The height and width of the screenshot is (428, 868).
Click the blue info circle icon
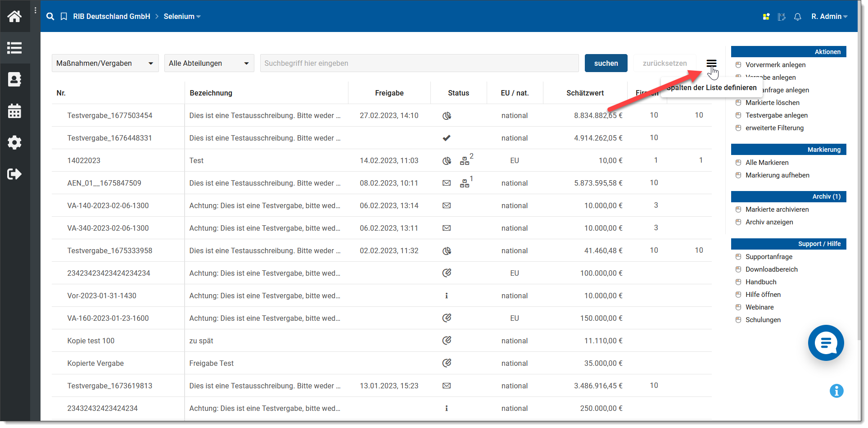(x=836, y=391)
